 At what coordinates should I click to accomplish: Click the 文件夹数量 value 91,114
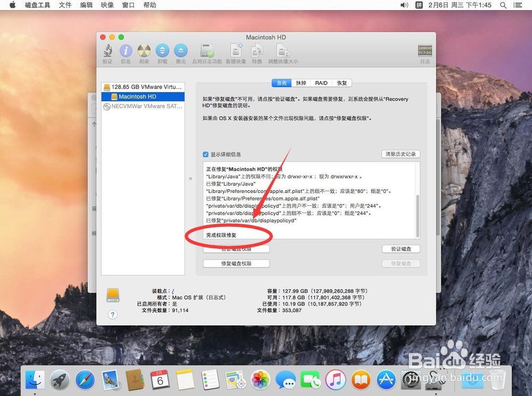(180, 310)
